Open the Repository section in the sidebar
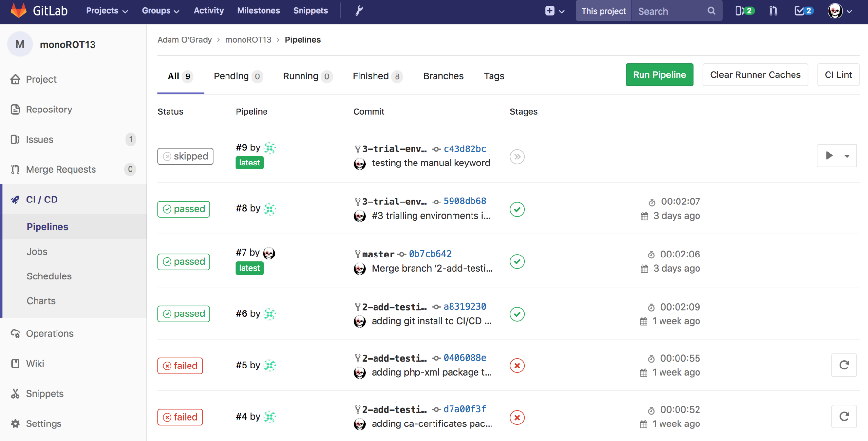The image size is (868, 441). click(50, 110)
